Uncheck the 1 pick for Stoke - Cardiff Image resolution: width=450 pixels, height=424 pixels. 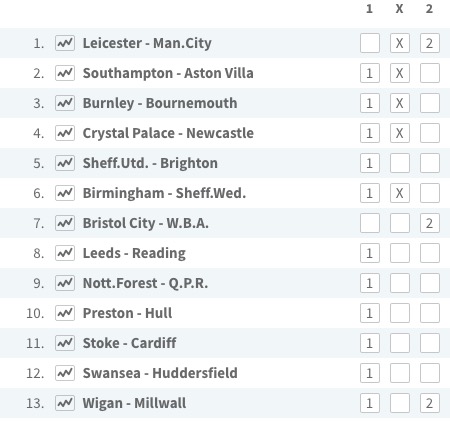pyautogui.click(x=370, y=343)
